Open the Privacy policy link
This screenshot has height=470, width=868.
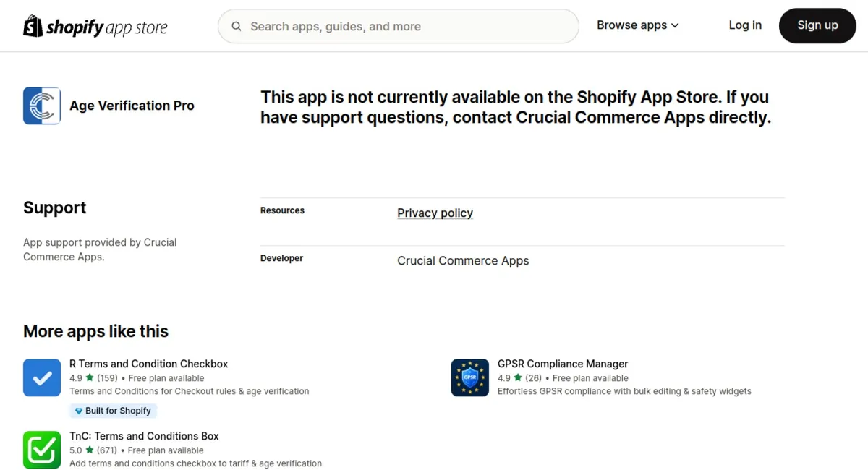435,213
